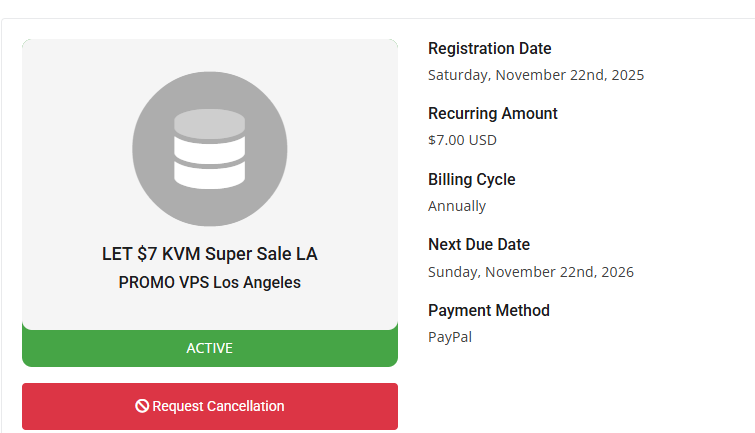755x433 pixels.
Task: Click the database server icon
Action: coord(209,149)
